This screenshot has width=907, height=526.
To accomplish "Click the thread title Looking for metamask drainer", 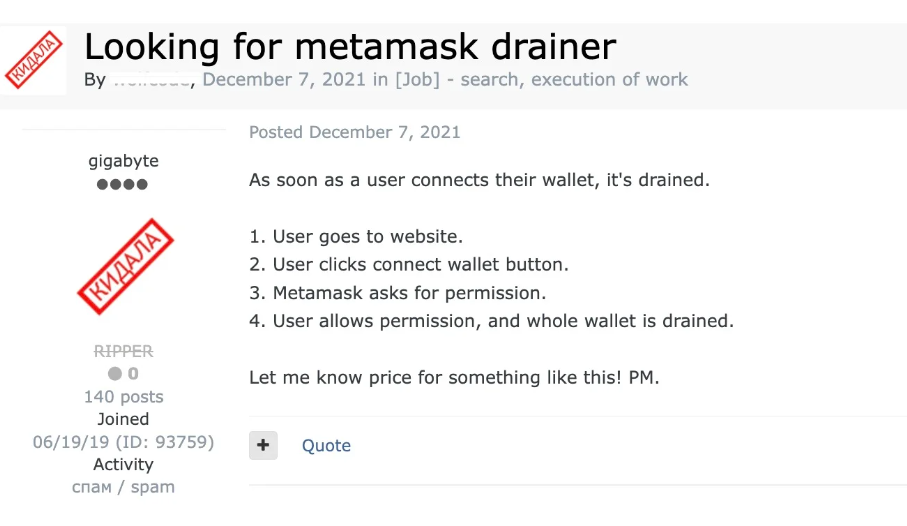I will (350, 46).
